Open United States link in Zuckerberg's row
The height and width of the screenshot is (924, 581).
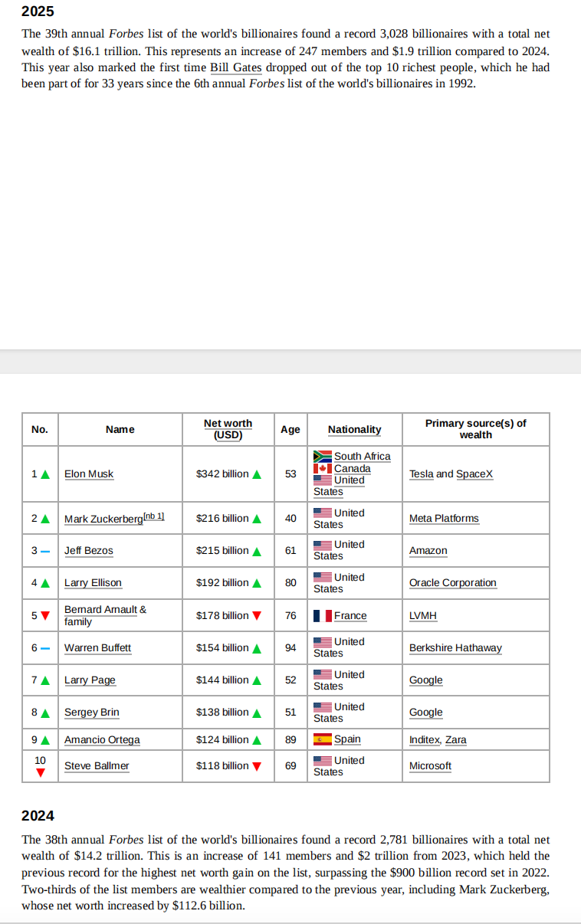339,519
